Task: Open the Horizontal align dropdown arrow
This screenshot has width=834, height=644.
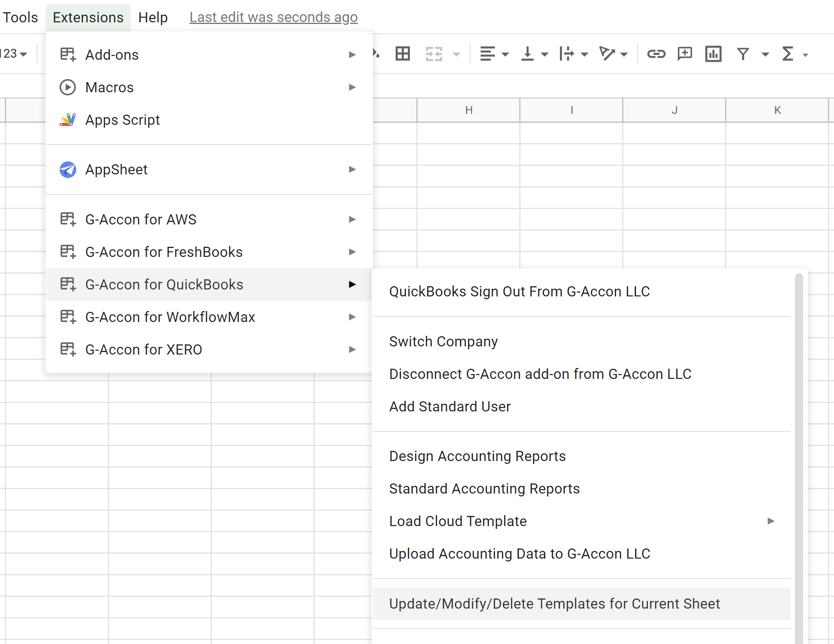Action: click(x=505, y=54)
